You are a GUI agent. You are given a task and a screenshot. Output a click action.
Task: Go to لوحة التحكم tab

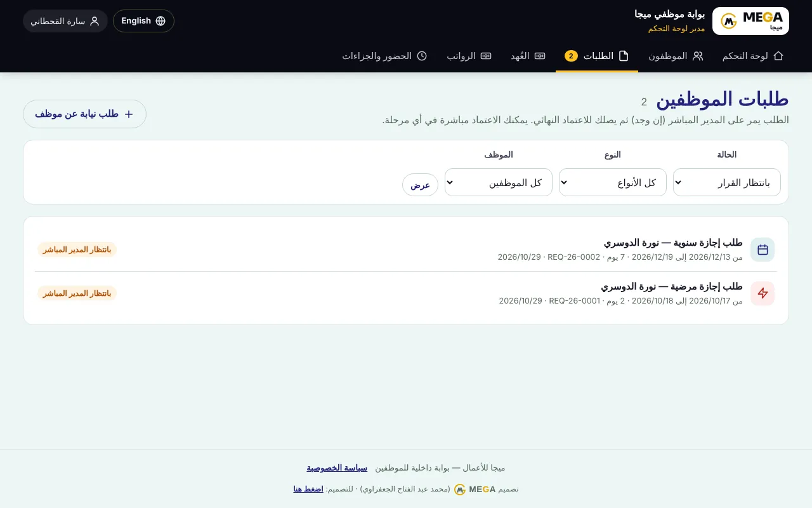(x=753, y=56)
